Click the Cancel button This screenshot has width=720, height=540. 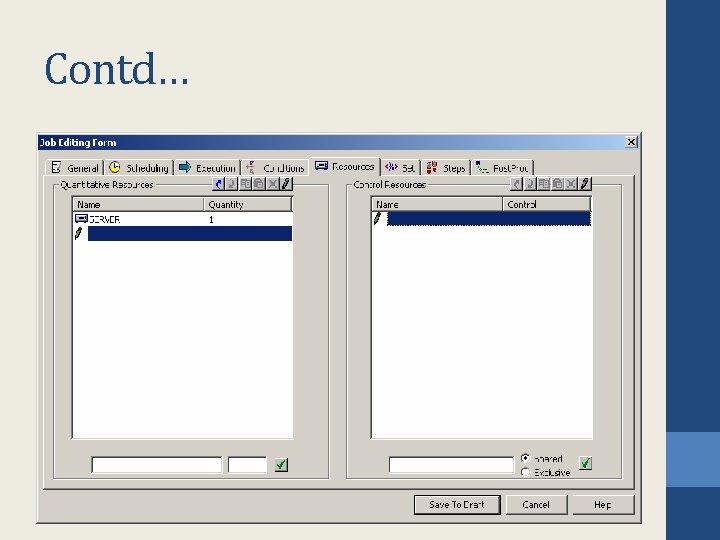click(x=536, y=505)
